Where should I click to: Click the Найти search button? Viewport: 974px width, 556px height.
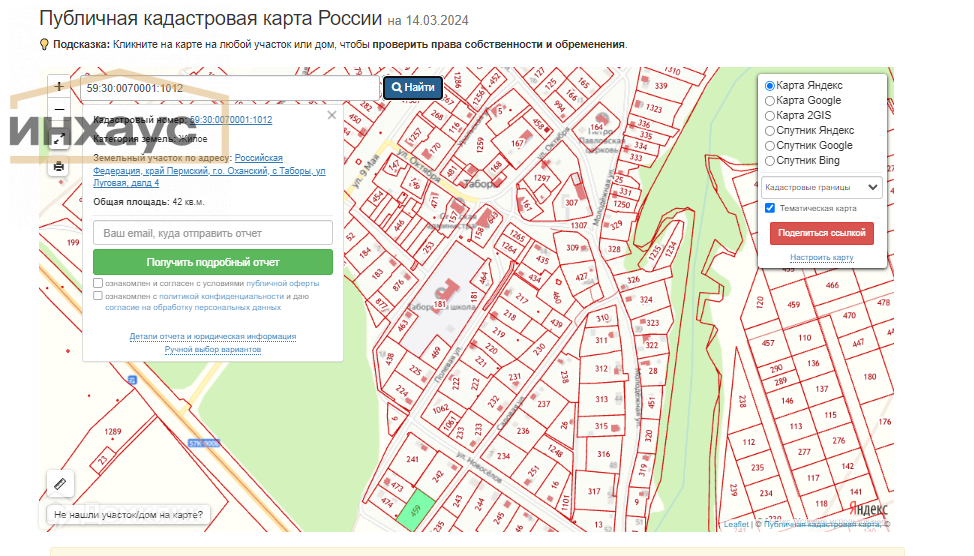coord(413,88)
